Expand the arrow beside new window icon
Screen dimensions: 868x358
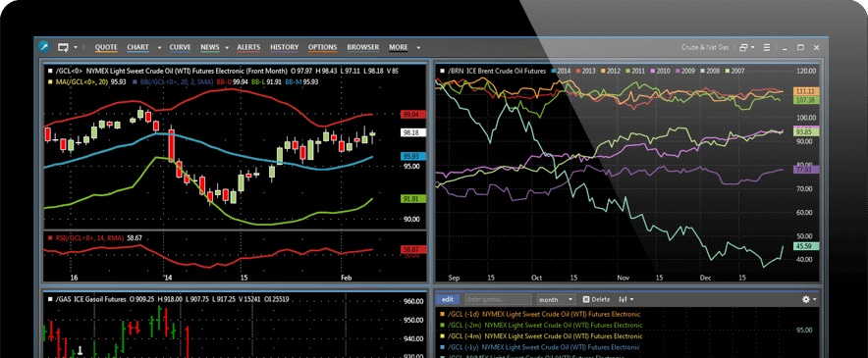[76, 48]
